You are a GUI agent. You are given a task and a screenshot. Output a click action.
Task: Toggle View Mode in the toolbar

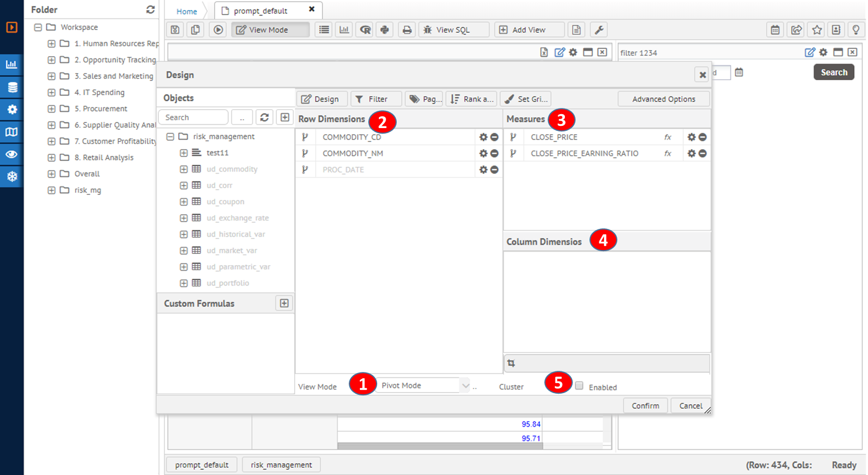pos(270,30)
